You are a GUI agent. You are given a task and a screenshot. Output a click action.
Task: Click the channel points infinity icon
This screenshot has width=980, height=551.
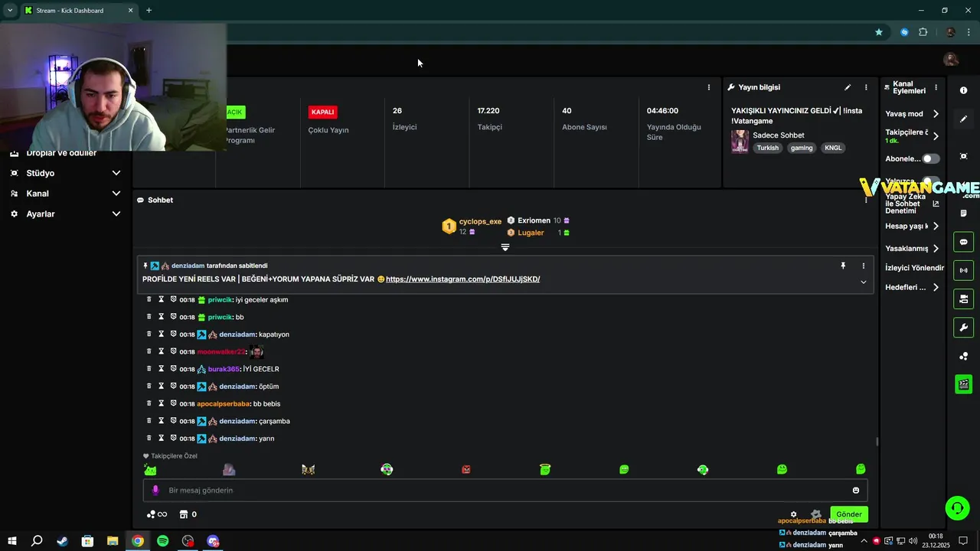point(157,514)
